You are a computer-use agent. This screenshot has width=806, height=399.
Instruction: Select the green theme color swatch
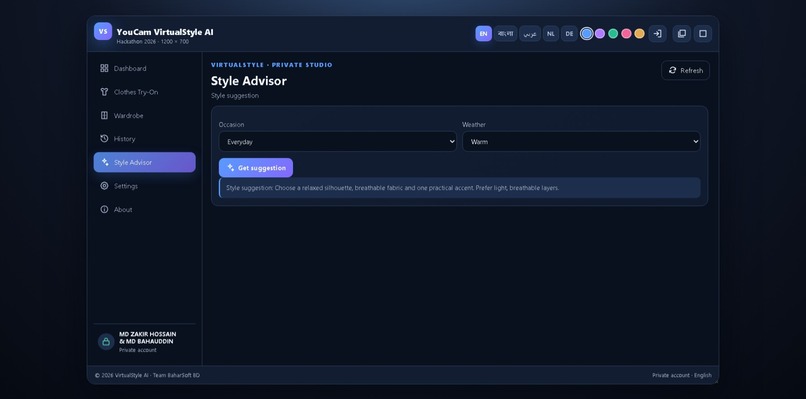613,34
